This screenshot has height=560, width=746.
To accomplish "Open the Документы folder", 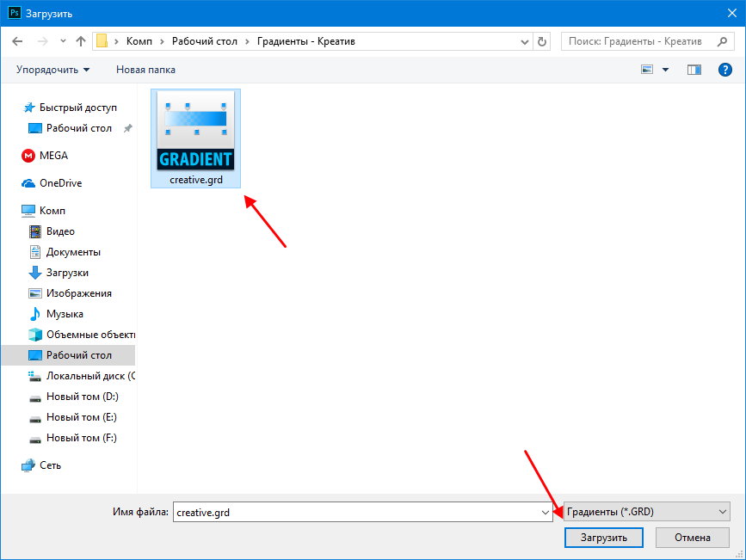I will pyautogui.click(x=65, y=252).
